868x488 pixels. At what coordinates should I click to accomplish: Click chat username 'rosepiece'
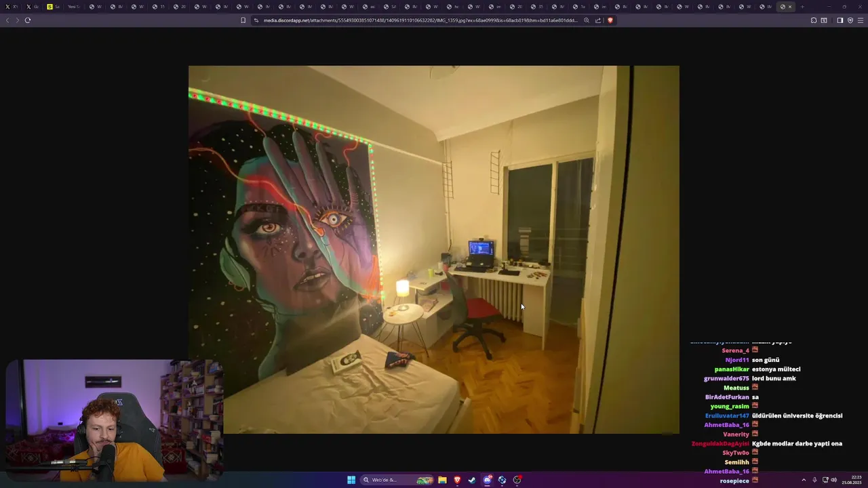(734, 481)
